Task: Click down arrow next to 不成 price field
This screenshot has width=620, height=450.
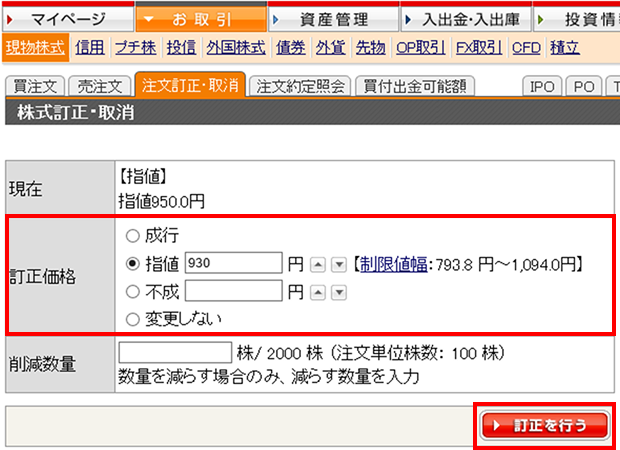Action: [x=338, y=293]
